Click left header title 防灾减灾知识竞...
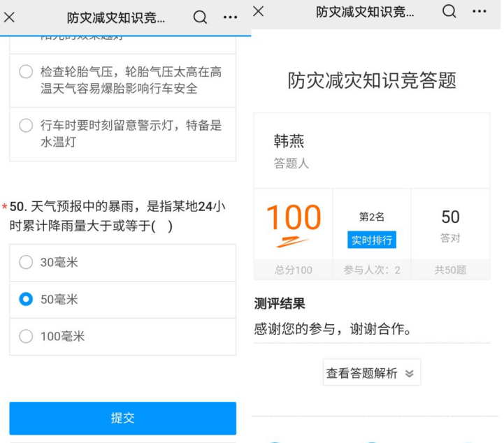Viewport: 504px width, 443px height. [x=116, y=17]
